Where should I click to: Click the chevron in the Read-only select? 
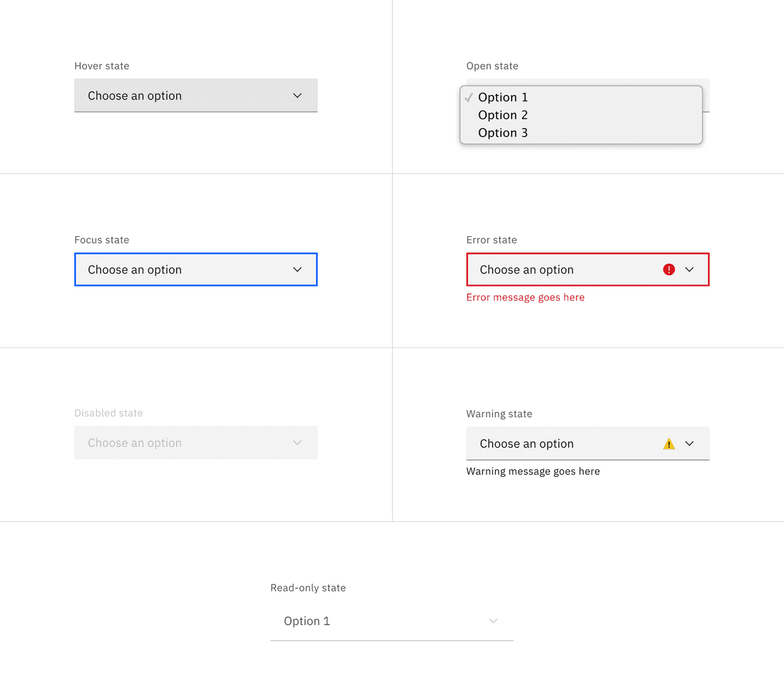point(493,621)
